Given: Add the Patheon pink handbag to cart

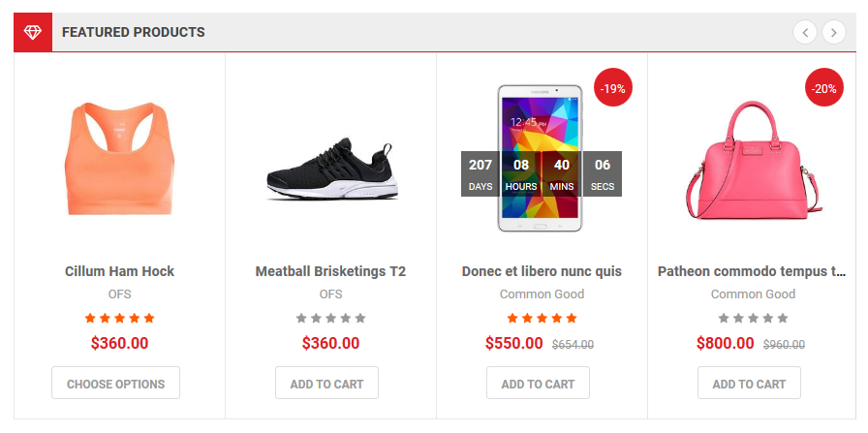Looking at the screenshot, I should (x=749, y=384).
